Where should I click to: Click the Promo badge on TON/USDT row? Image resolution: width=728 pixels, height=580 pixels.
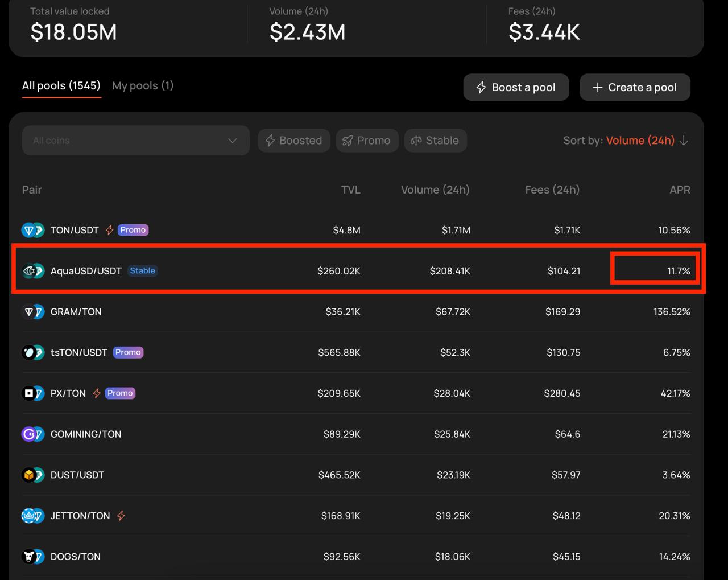pos(133,230)
